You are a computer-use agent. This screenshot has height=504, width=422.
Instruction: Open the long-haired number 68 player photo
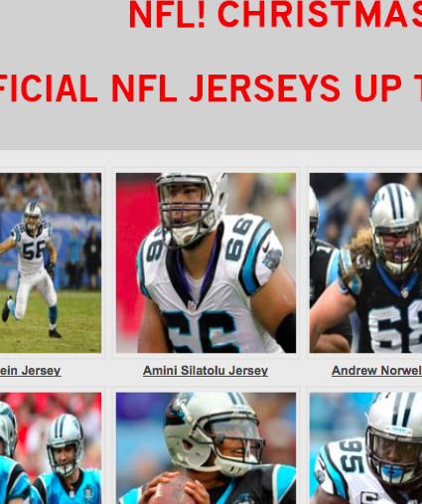click(x=365, y=262)
